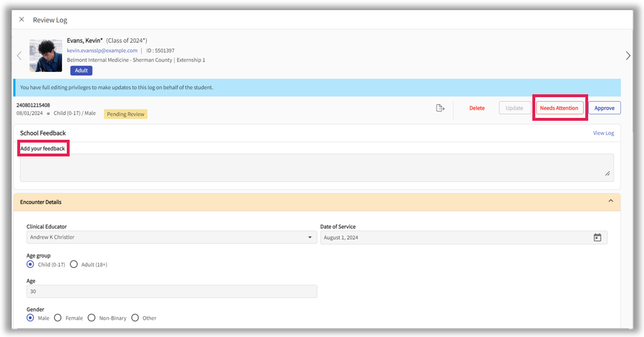Click log number 240801215408

click(33, 105)
